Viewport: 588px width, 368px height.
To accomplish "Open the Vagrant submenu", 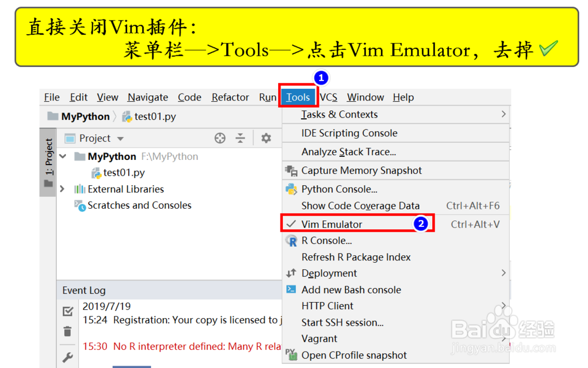I will tap(396, 339).
